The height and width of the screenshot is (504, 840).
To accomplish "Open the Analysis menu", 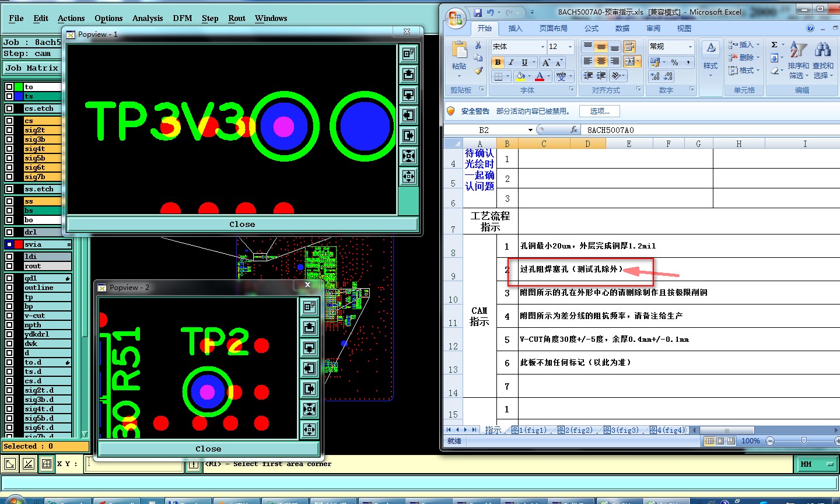I will pos(148,18).
